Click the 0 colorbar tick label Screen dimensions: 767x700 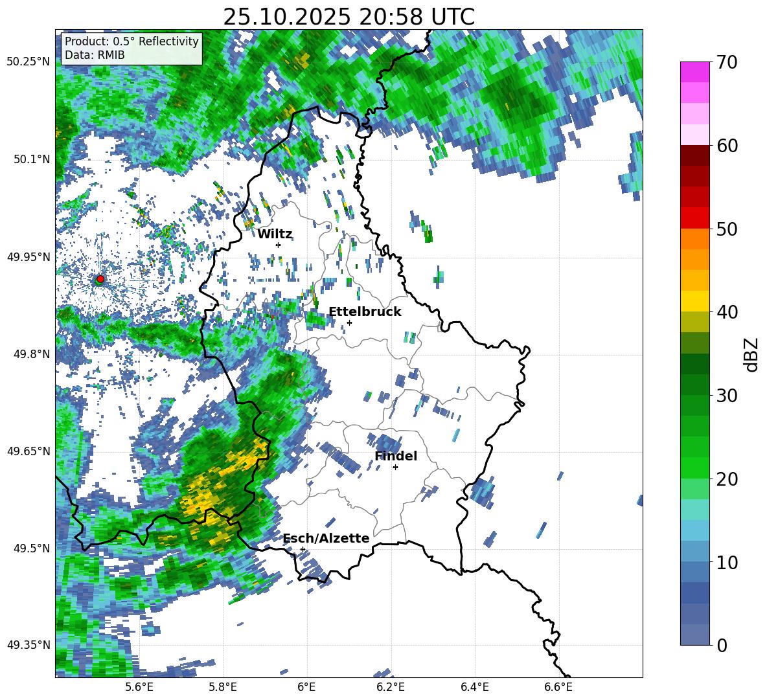[722, 645]
